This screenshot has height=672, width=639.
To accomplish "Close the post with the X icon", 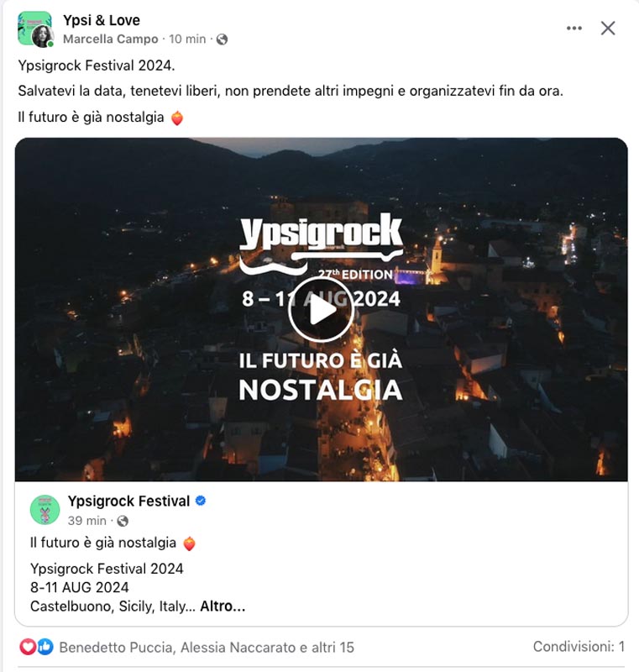I will [608, 29].
